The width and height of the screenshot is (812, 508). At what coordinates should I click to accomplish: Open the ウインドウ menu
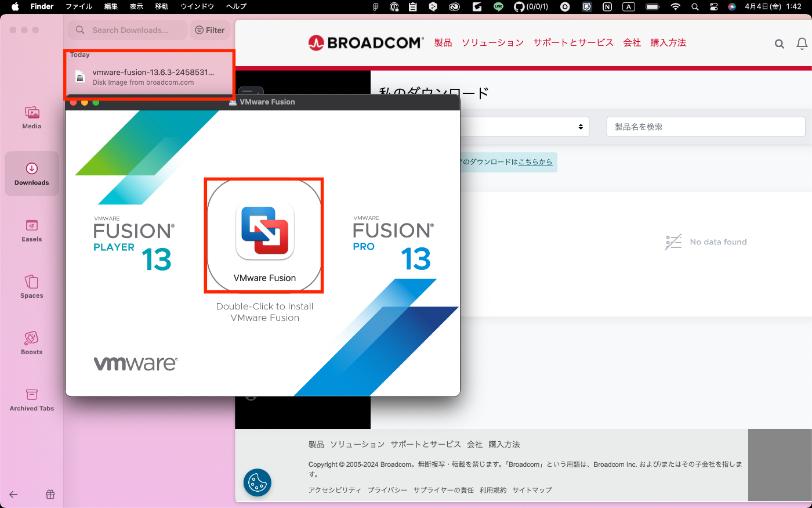click(197, 6)
